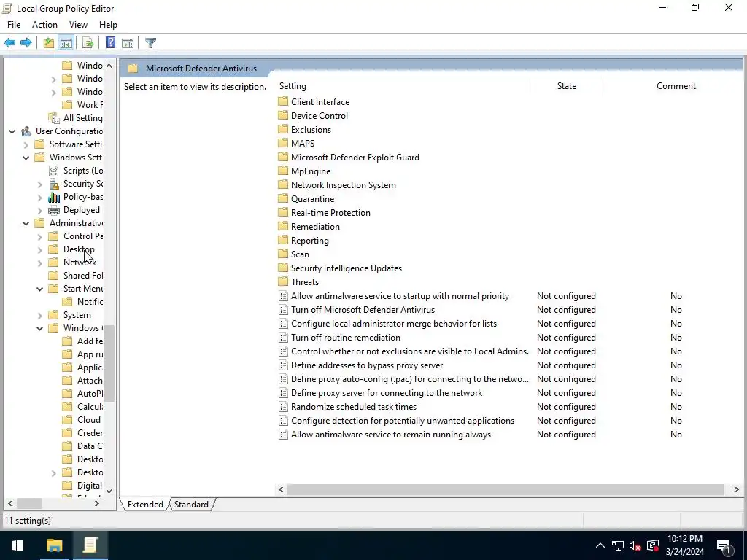Expand the Security Settings node
The height and width of the screenshot is (560, 747).
coord(40,184)
